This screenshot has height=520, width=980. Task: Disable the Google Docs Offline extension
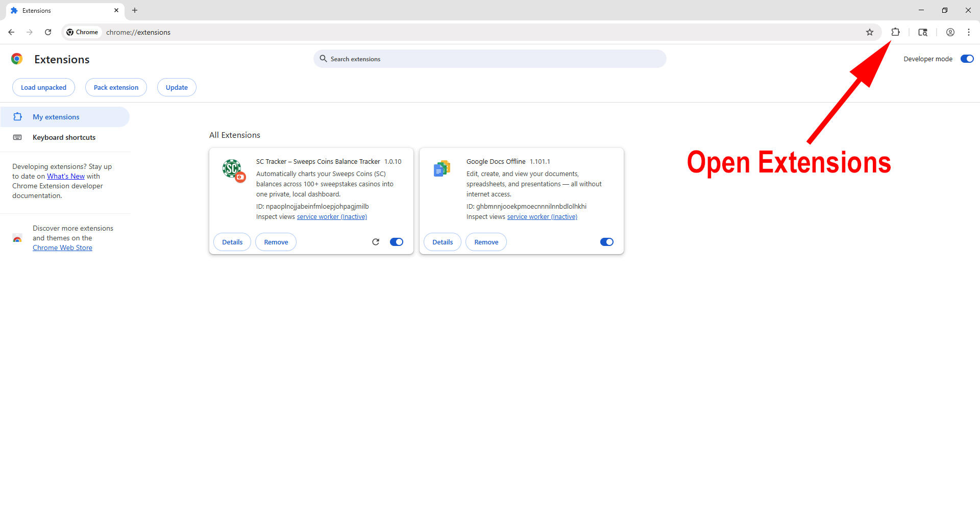(x=606, y=242)
